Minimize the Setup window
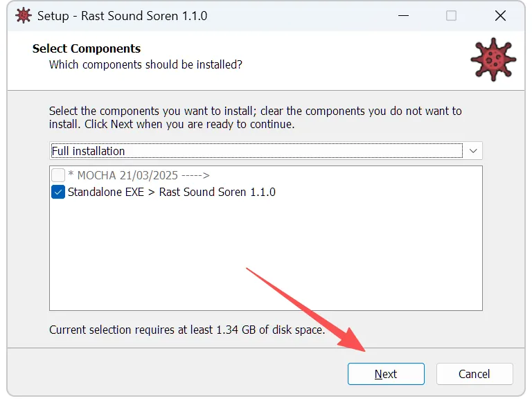532x403 pixels. [x=402, y=15]
